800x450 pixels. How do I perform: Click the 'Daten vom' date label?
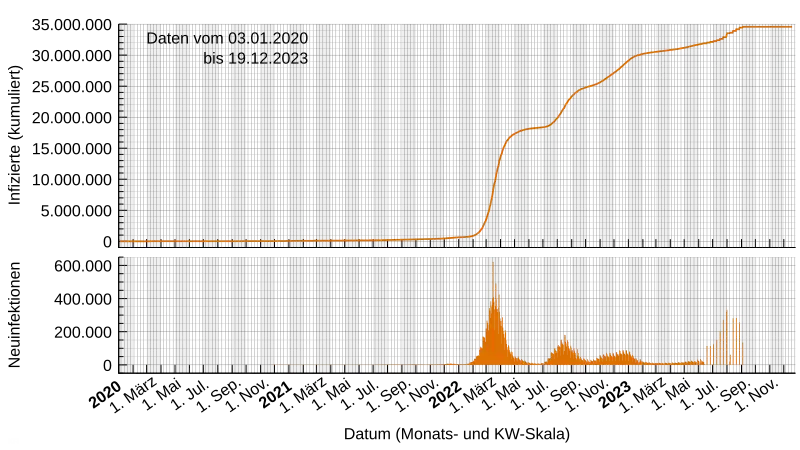pyautogui.click(x=228, y=38)
